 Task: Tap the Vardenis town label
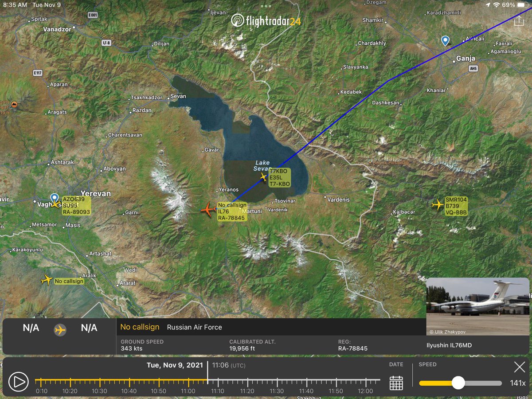[x=338, y=199]
